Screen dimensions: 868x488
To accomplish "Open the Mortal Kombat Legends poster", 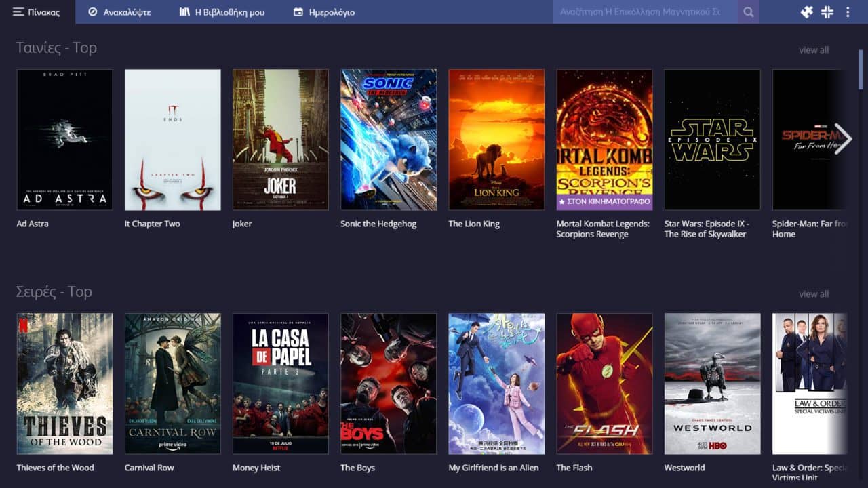I will point(604,140).
